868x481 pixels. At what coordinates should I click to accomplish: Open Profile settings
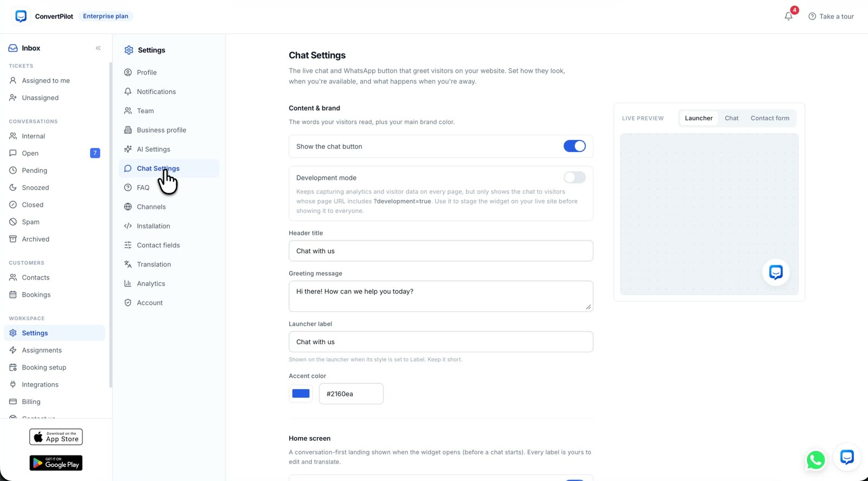[x=169, y=72]
